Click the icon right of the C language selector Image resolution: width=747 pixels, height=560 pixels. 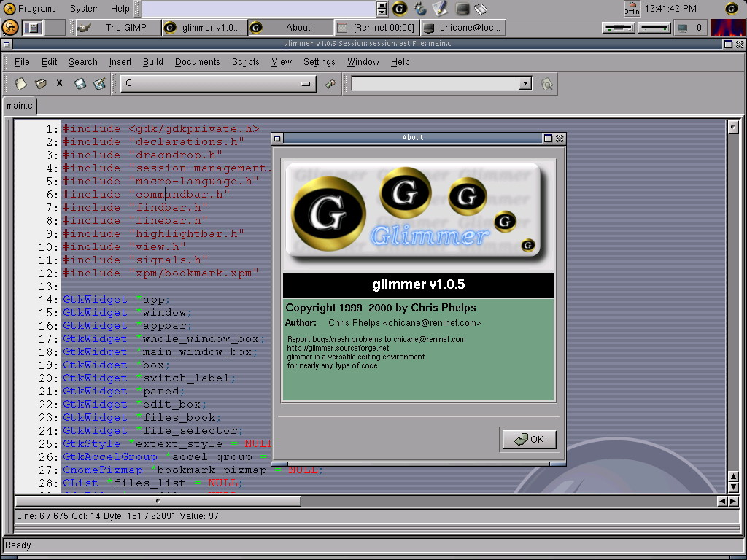[x=330, y=84]
